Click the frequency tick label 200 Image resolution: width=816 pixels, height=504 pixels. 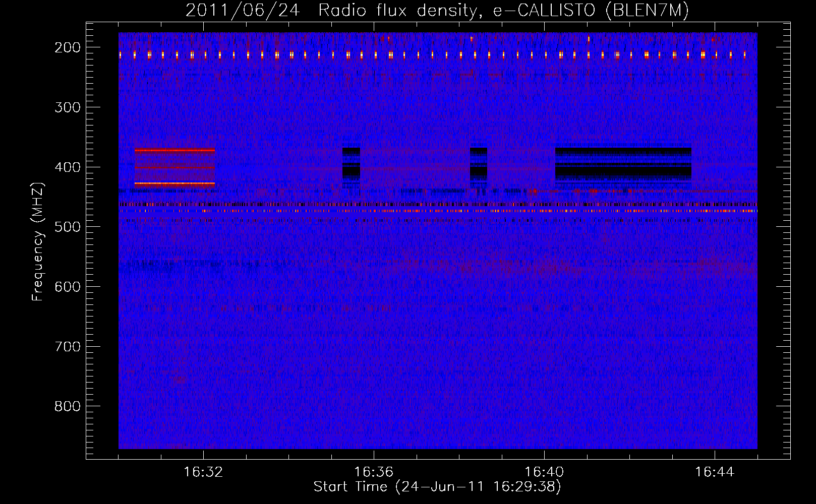coord(67,47)
